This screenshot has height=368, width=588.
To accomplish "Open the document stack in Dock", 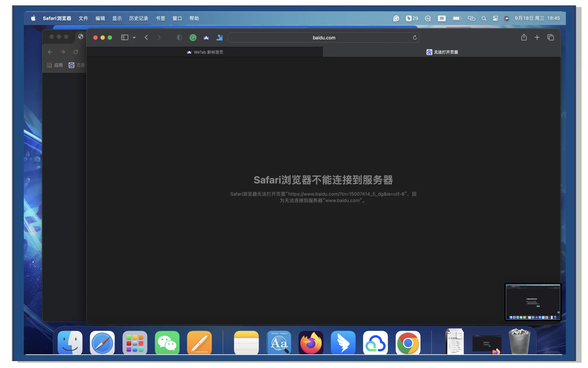I will (455, 341).
